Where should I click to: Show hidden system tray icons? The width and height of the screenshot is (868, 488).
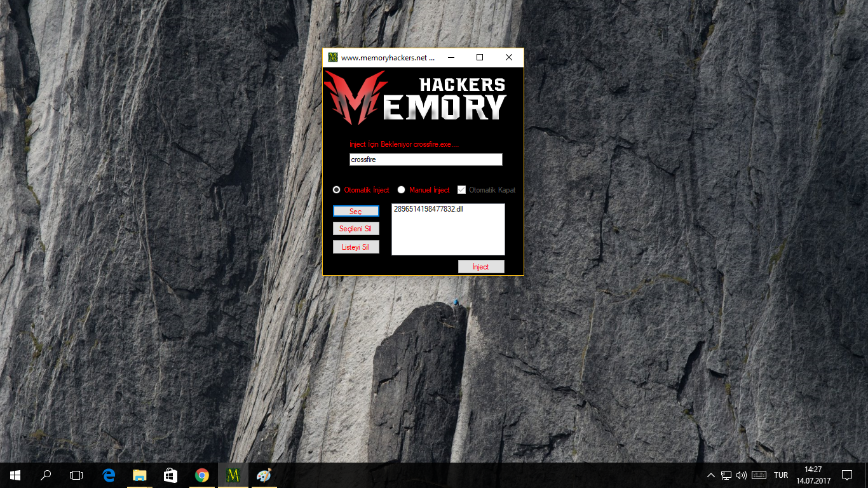pos(711,475)
